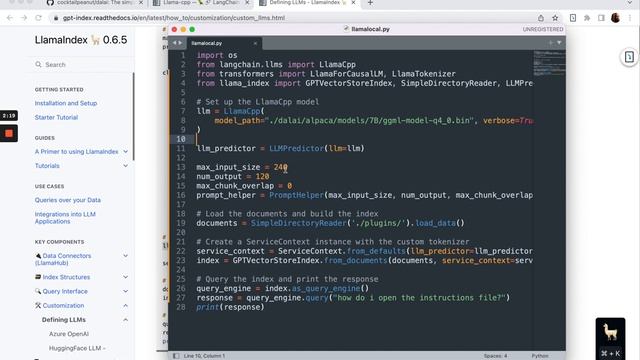640x360 pixels.
Task: Close the Defining LLMs browser tab
Action: pos(353,3)
